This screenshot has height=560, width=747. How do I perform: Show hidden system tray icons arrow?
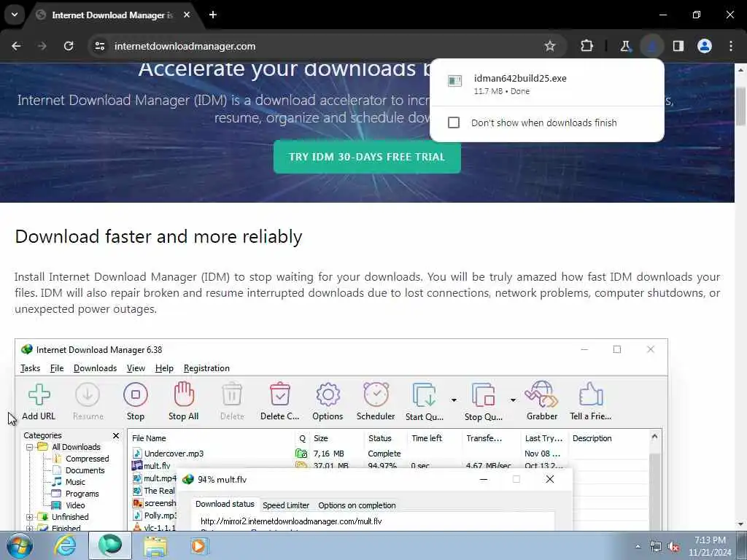(638, 547)
